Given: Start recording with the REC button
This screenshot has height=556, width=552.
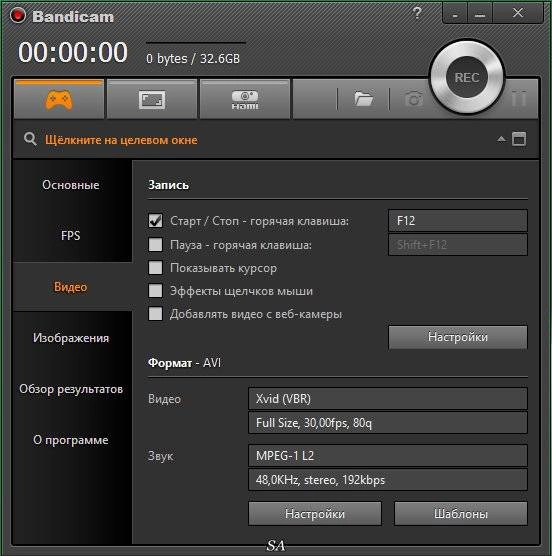Looking at the screenshot, I should 467,77.
